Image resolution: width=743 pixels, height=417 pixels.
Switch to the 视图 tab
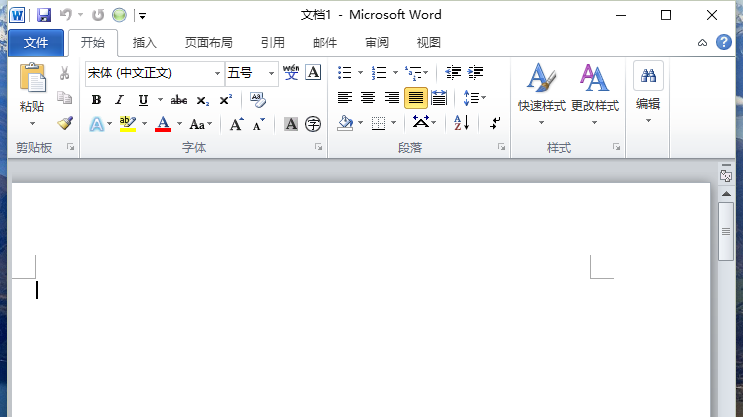pos(428,43)
